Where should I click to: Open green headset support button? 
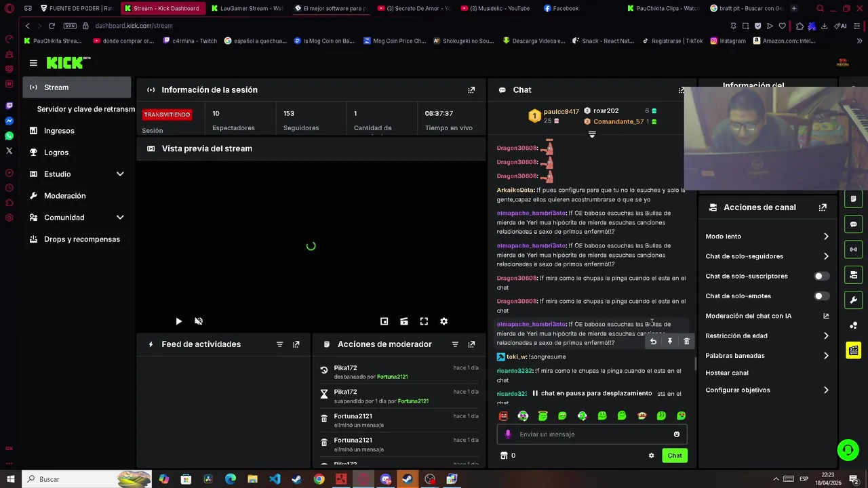click(848, 449)
